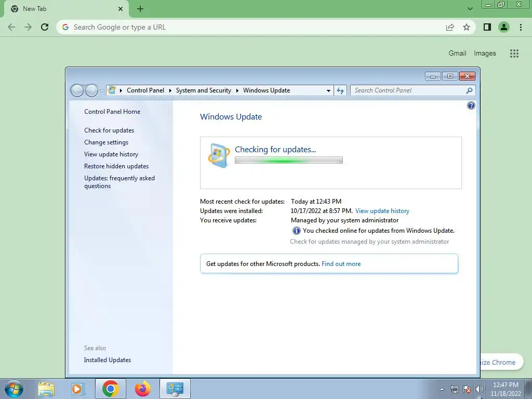Click the Checking for updates progress bar

289,160
